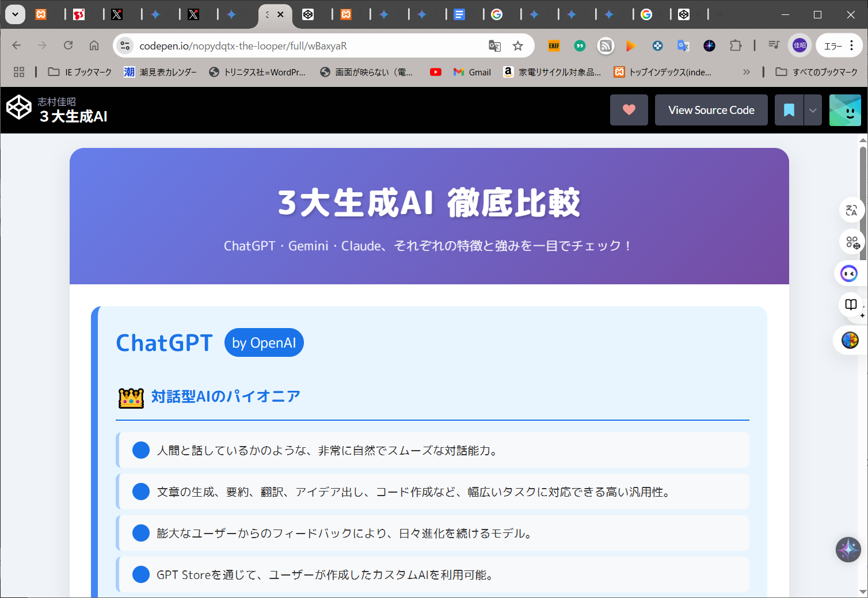Screen dimensions: 868x598
Task: Open the browser home page
Action: [94, 45]
